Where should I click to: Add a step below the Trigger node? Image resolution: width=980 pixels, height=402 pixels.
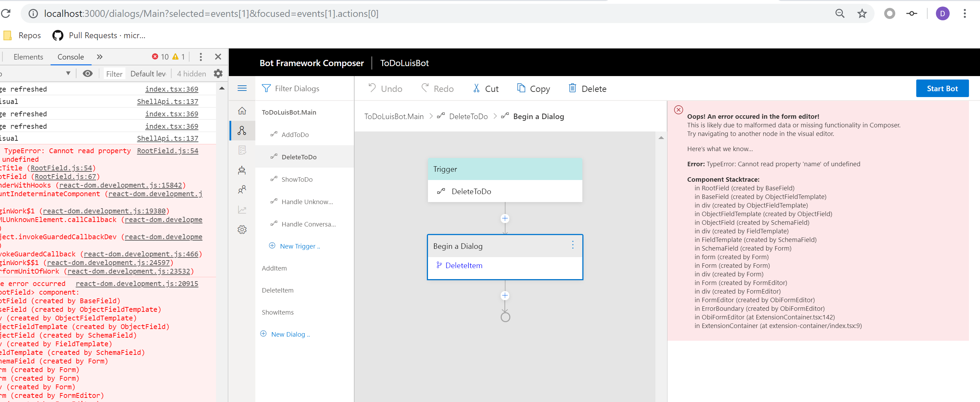(x=505, y=219)
